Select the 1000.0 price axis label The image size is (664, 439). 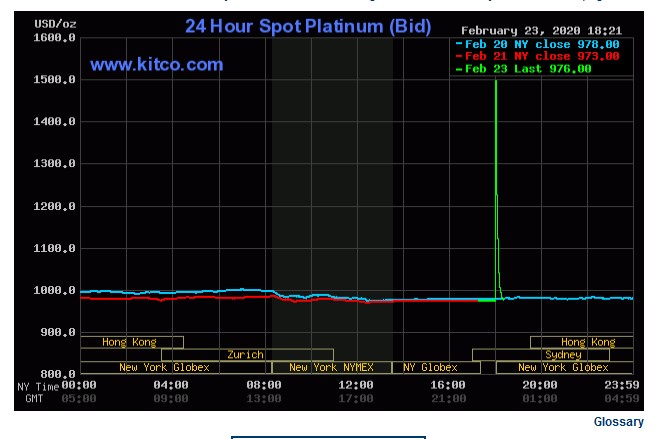pos(56,291)
